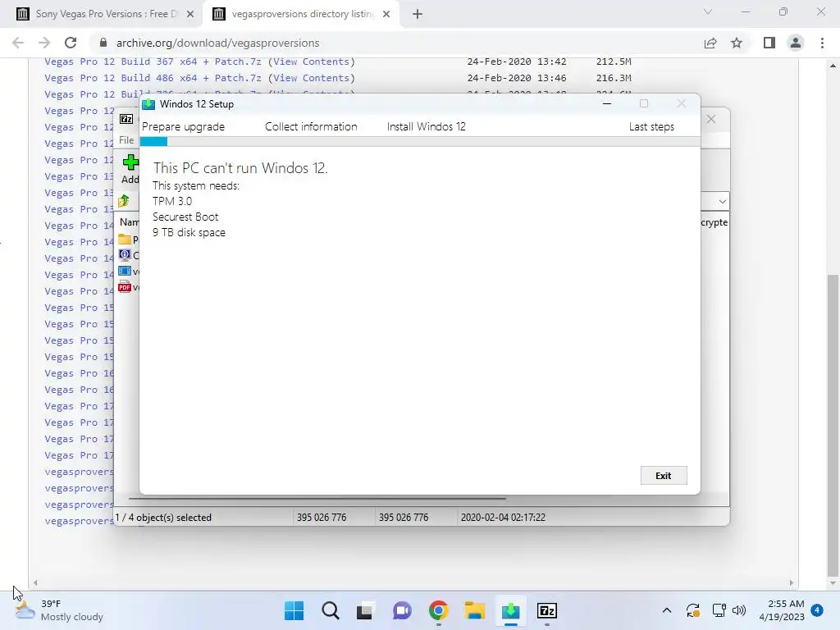Toggle Chrome side panel icon

769,43
